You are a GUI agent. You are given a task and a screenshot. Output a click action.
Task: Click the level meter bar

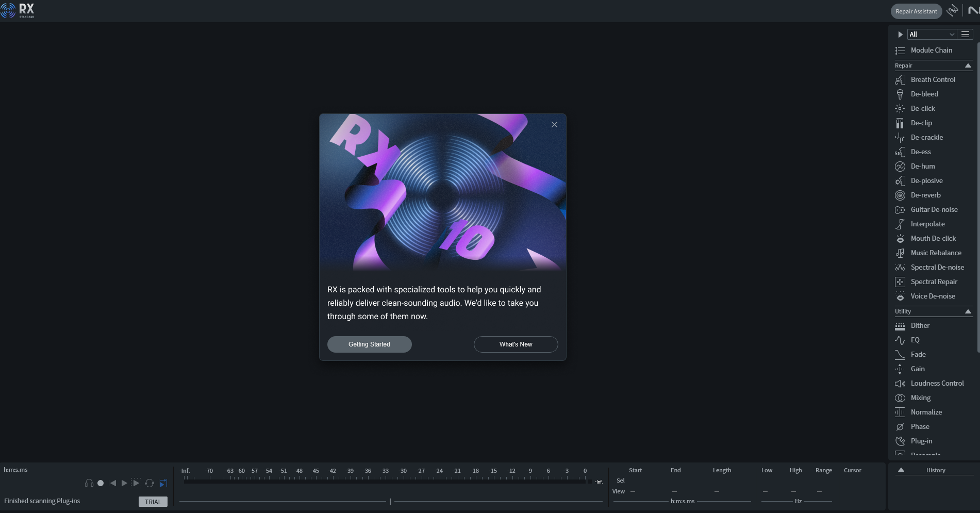point(385,482)
